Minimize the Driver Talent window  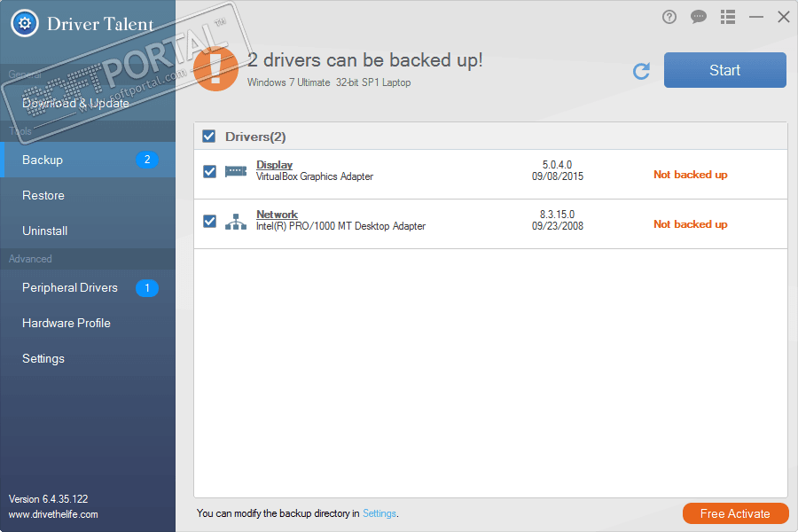[x=756, y=18]
